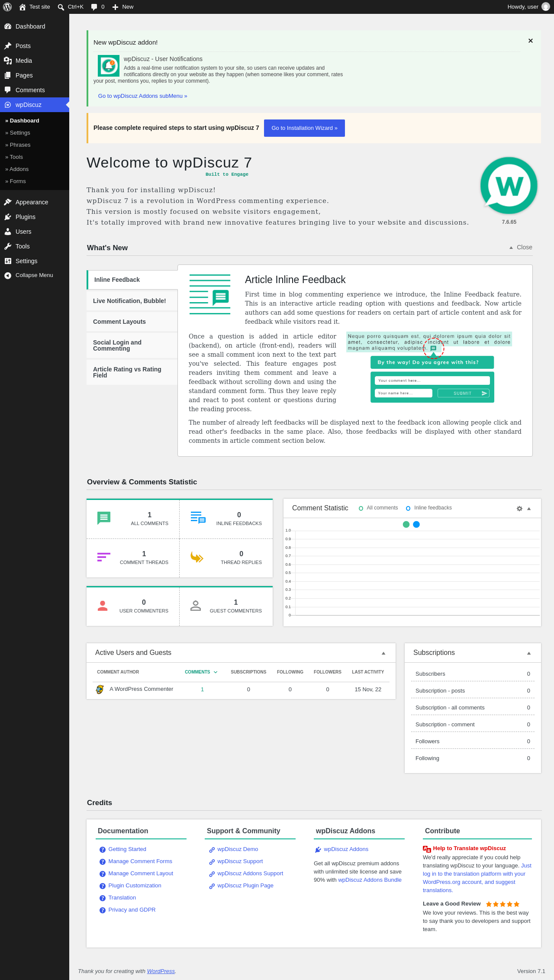Click the Guest Commenters person icon
This screenshot has height=980, width=554.
[196, 606]
